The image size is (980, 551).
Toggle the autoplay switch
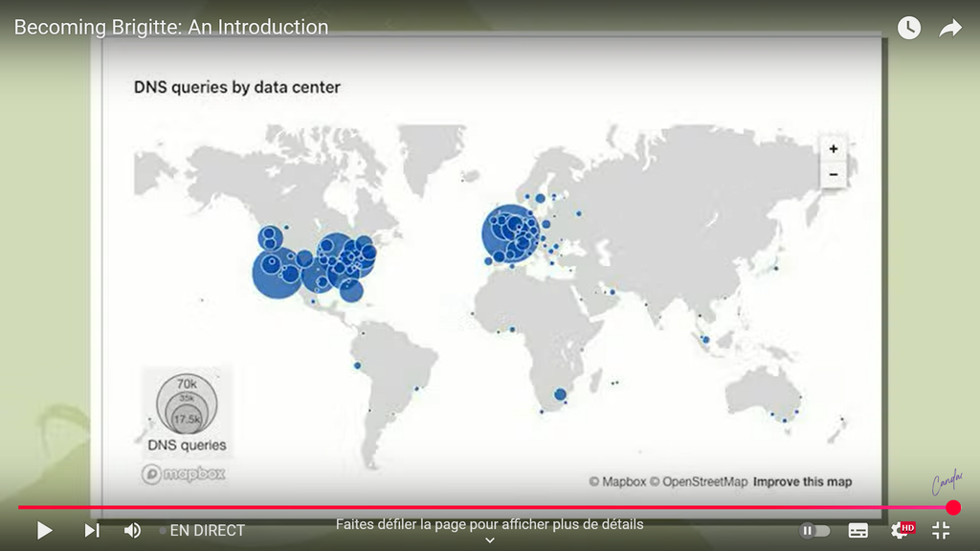point(814,530)
